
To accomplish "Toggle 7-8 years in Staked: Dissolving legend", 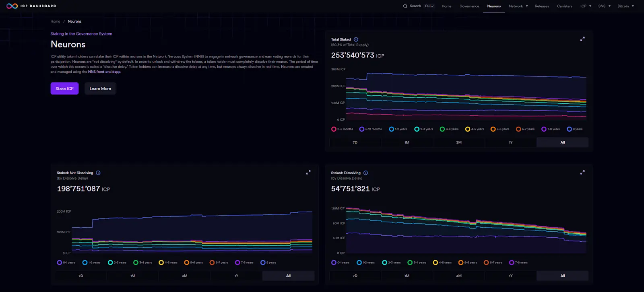I will pyautogui.click(x=518, y=263).
